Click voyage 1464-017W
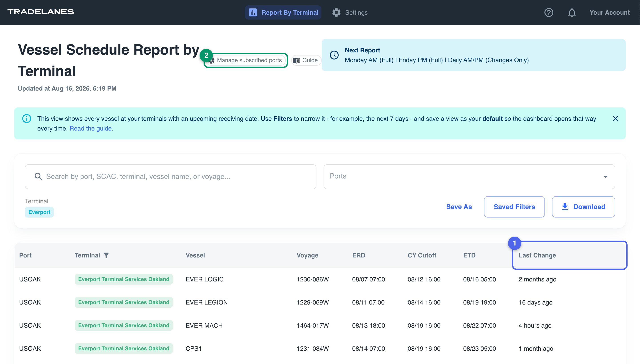 [313, 325]
